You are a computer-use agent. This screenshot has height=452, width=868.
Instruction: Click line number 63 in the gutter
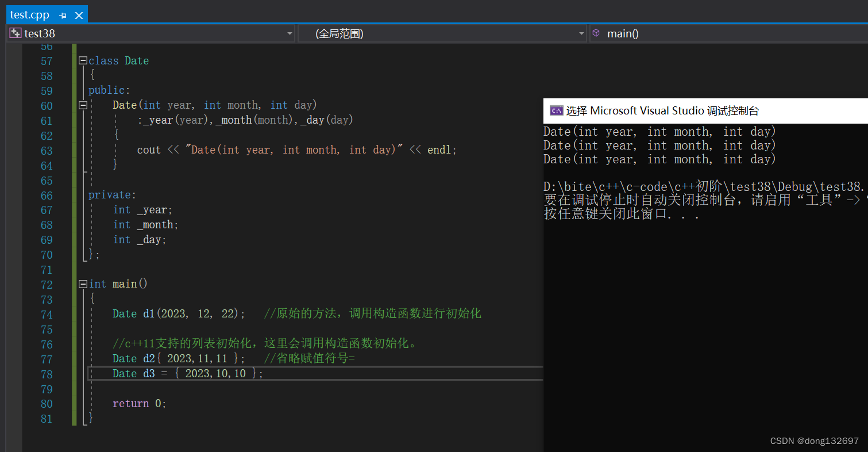coord(46,151)
